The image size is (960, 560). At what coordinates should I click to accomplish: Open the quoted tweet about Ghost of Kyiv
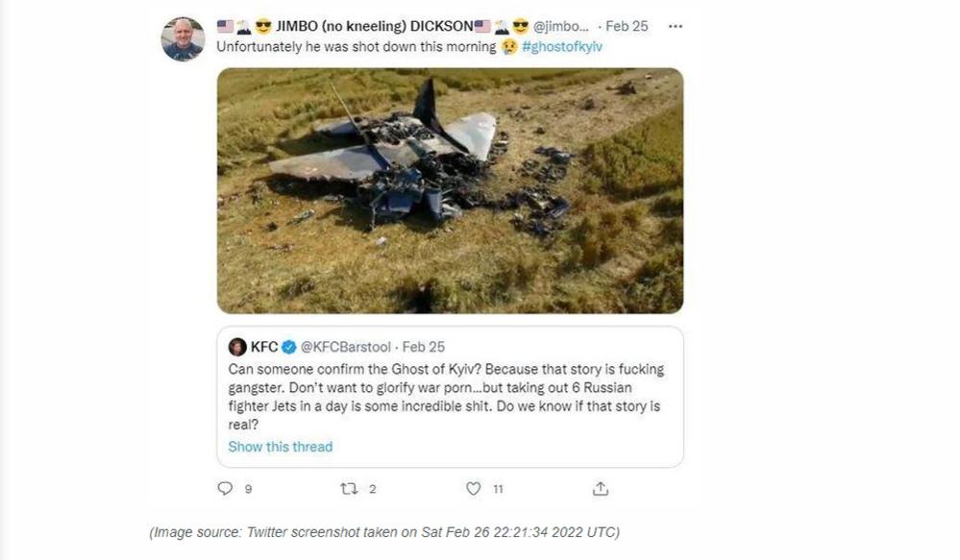tap(450, 396)
